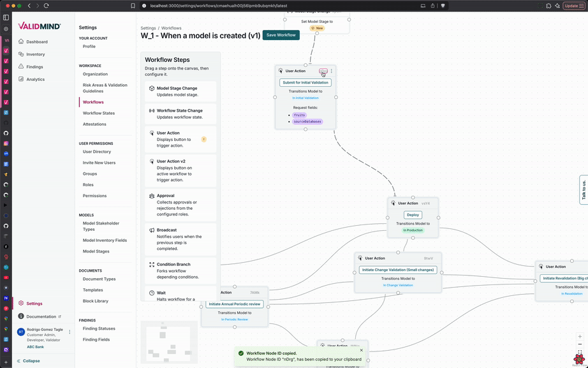The height and width of the screenshot is (368, 588).
Task: Open Analytics from the sidebar
Action: click(x=35, y=79)
